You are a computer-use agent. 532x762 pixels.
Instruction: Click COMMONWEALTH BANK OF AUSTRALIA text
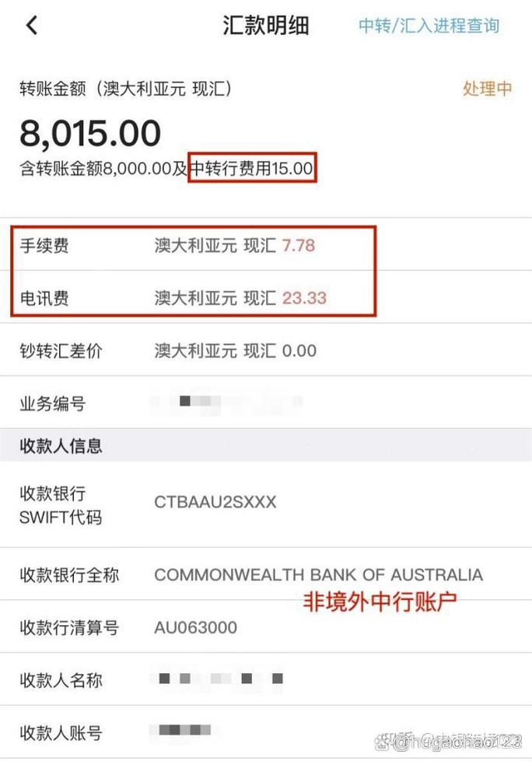318,575
